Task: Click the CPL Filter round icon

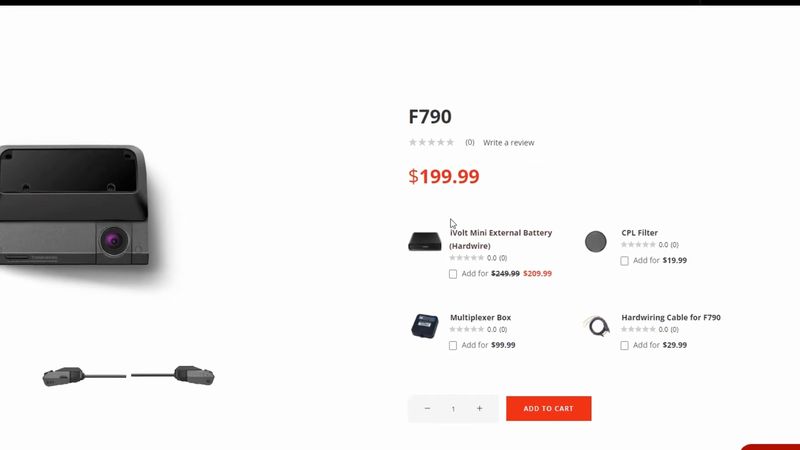Action: coord(595,241)
